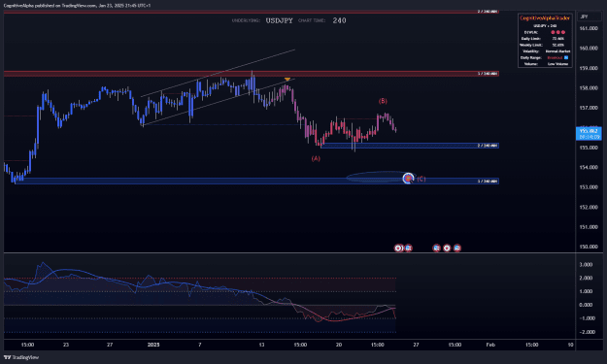Click the blue icon next to Breakout in the dashboard
The image size is (607, 364).
click(566, 57)
